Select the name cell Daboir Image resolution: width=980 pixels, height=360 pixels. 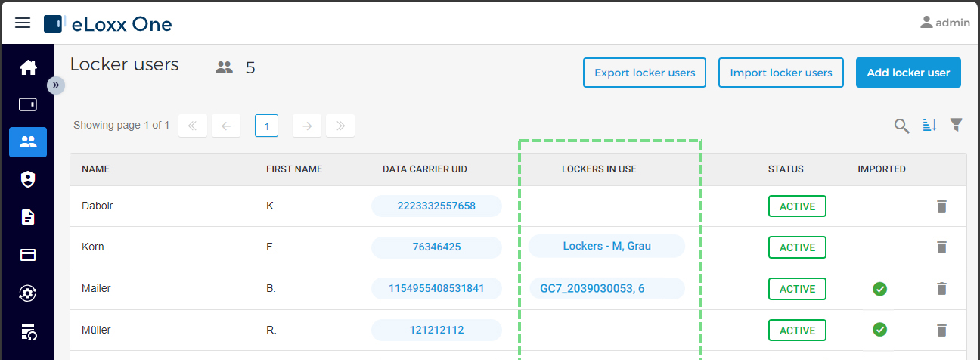tap(98, 206)
